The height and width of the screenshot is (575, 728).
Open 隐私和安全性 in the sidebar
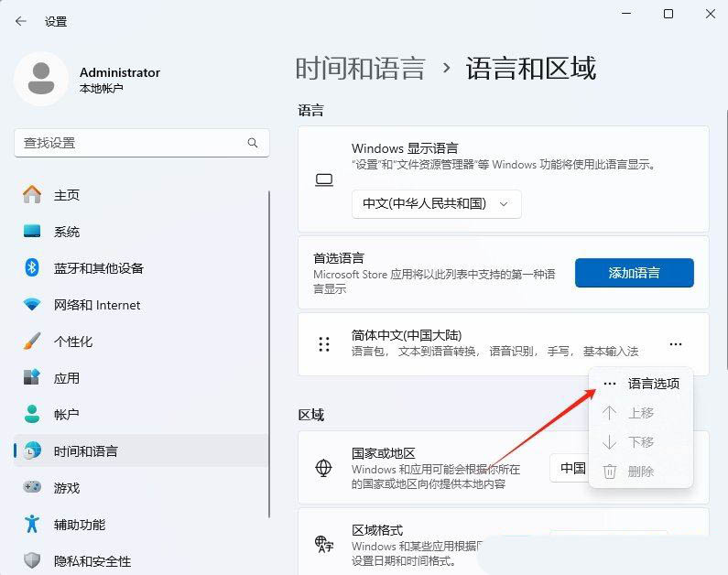click(x=139, y=560)
